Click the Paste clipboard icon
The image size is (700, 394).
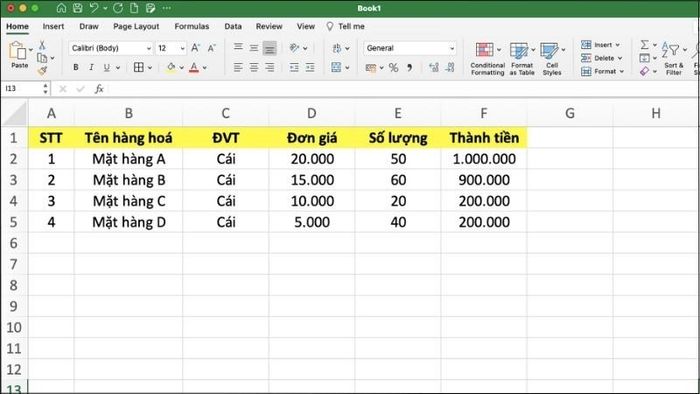pos(18,51)
